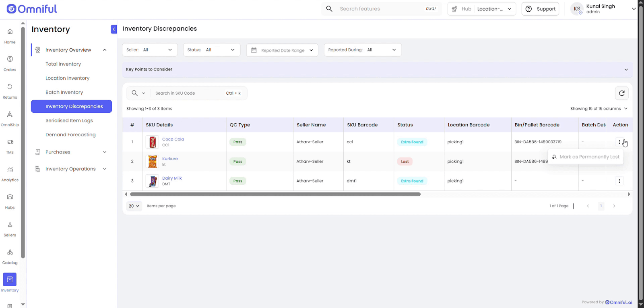Collapse the Inventory side panel
Image resolution: width=644 pixels, height=308 pixels.
(114, 29)
